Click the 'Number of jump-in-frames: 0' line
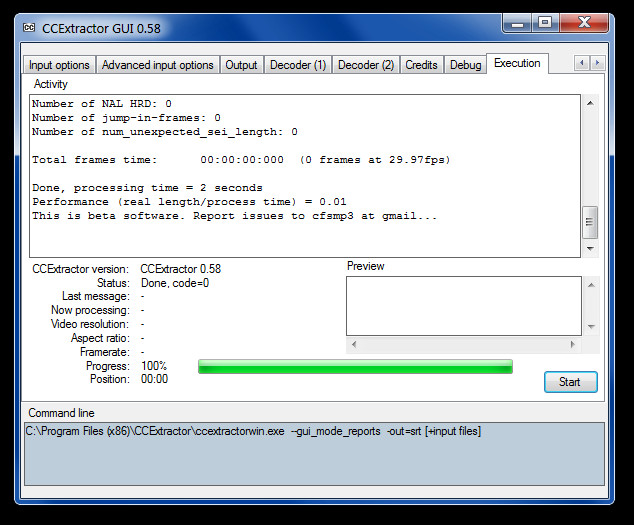This screenshot has height=525, width=634. click(126, 118)
